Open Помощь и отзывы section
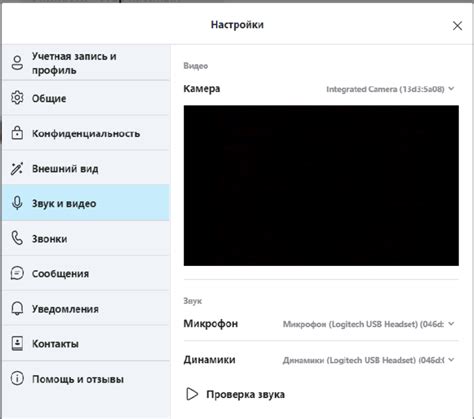 (86, 379)
